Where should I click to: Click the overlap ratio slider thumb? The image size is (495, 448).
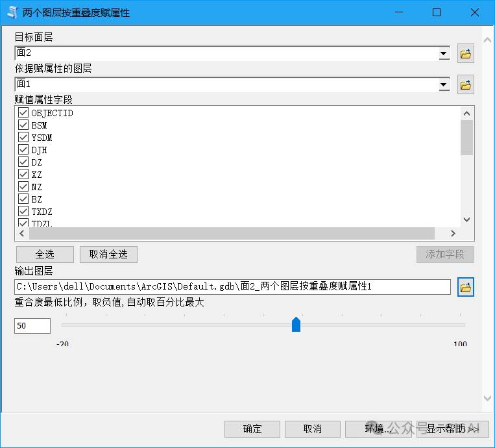click(x=296, y=325)
